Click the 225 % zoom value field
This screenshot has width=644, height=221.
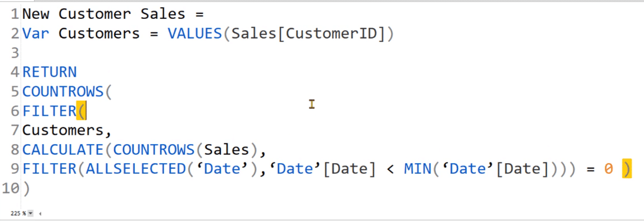coord(18,214)
